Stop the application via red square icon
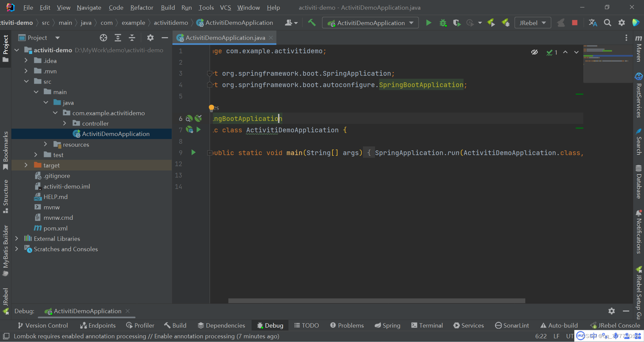 [x=575, y=23]
